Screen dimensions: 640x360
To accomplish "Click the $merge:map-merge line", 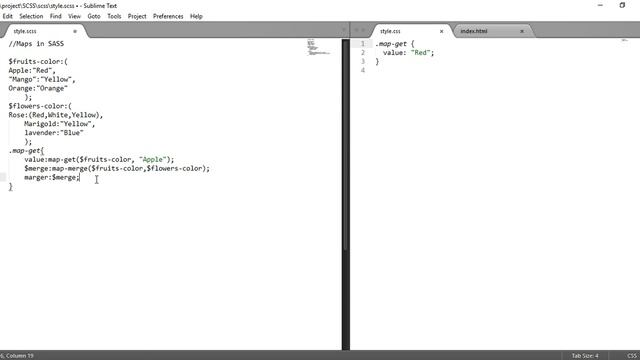I will tap(117, 169).
